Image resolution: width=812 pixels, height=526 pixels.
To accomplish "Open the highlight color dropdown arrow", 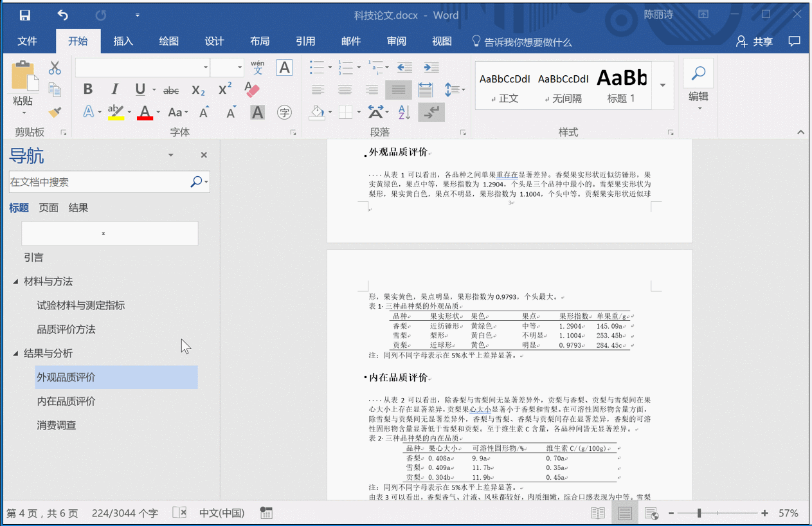I will point(129,113).
